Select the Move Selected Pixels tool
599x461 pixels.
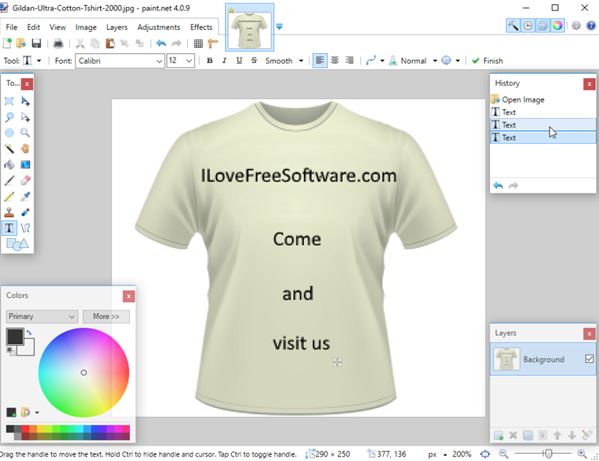pos(25,101)
